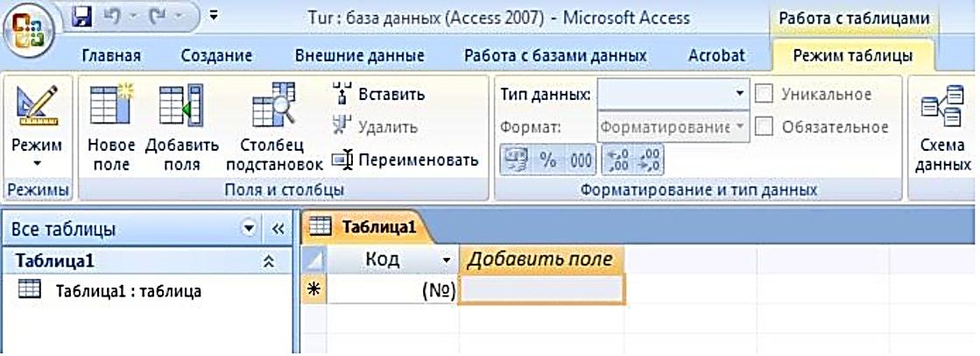Apply percent format button
This screenshot has width=980, height=356.
(x=548, y=160)
